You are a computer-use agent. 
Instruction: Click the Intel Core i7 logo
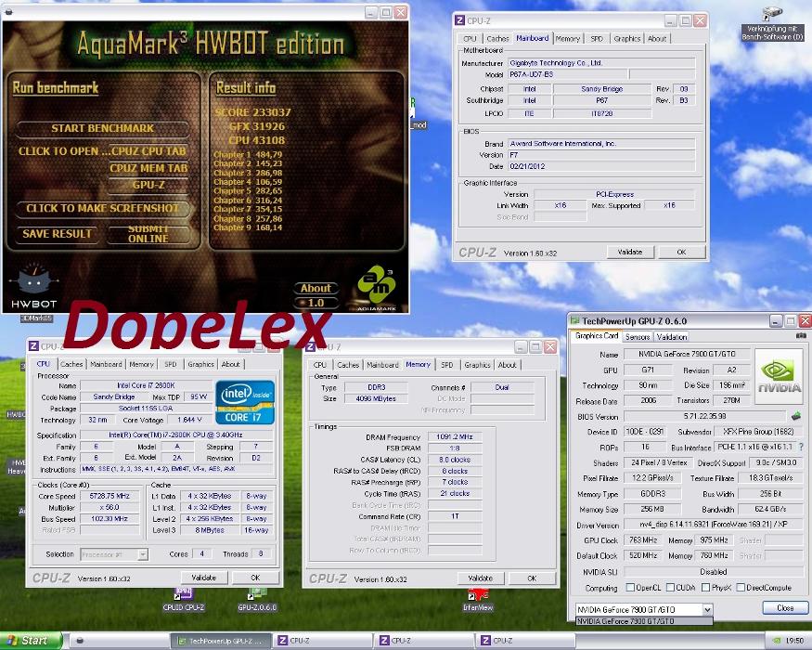point(244,402)
